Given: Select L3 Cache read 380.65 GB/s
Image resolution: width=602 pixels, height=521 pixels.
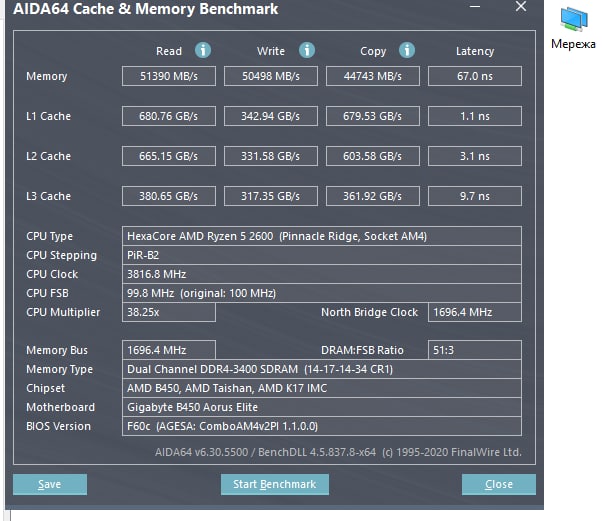Looking at the screenshot, I should point(169,196).
